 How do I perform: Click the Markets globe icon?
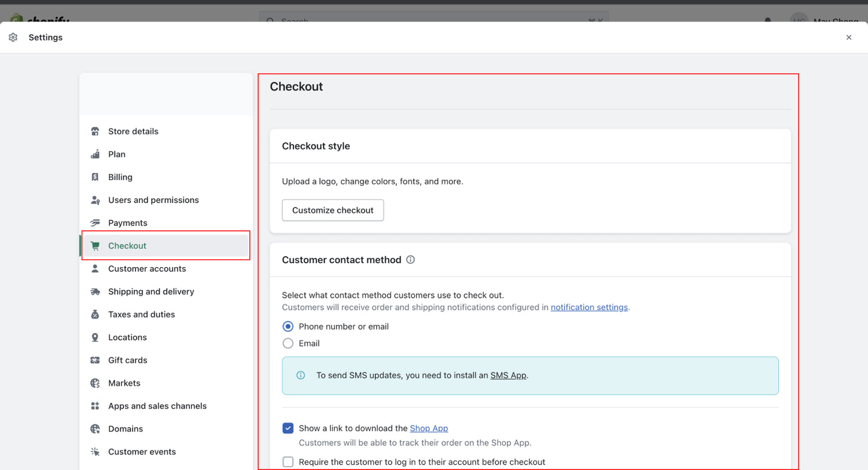95,383
